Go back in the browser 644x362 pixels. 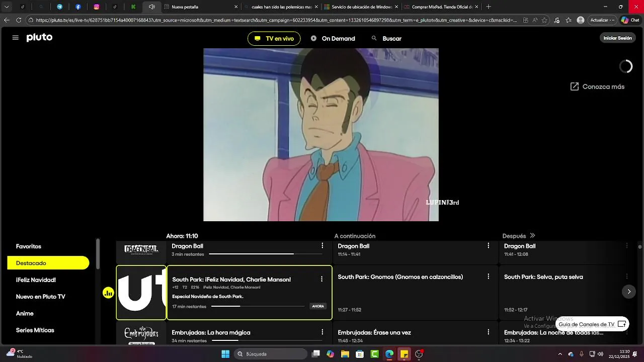point(7,20)
